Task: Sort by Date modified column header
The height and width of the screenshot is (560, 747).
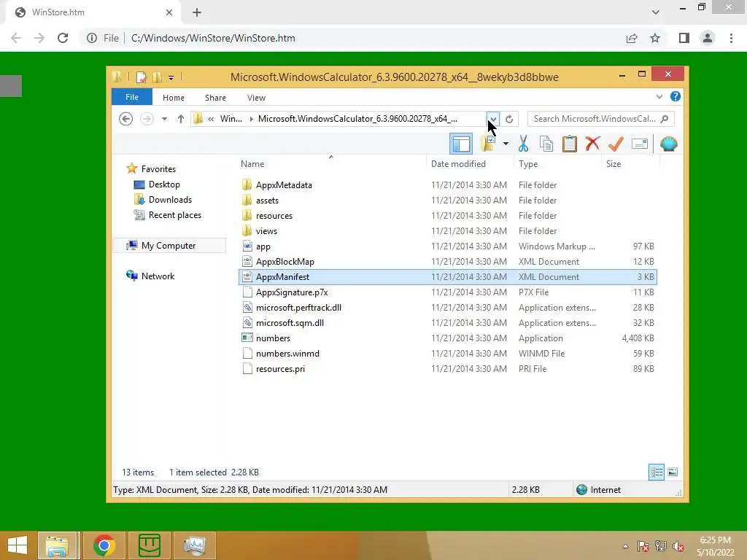Action: [471, 164]
